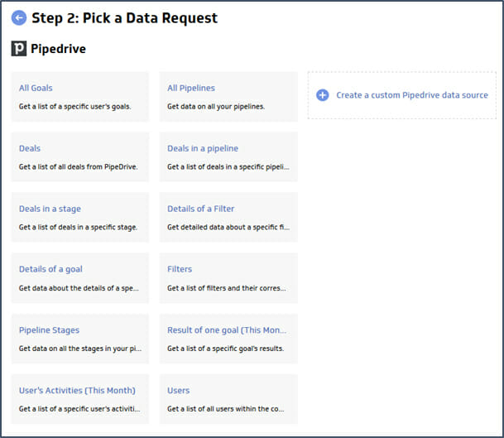Click the blue plus circle icon
The image size is (504, 438).
click(323, 95)
